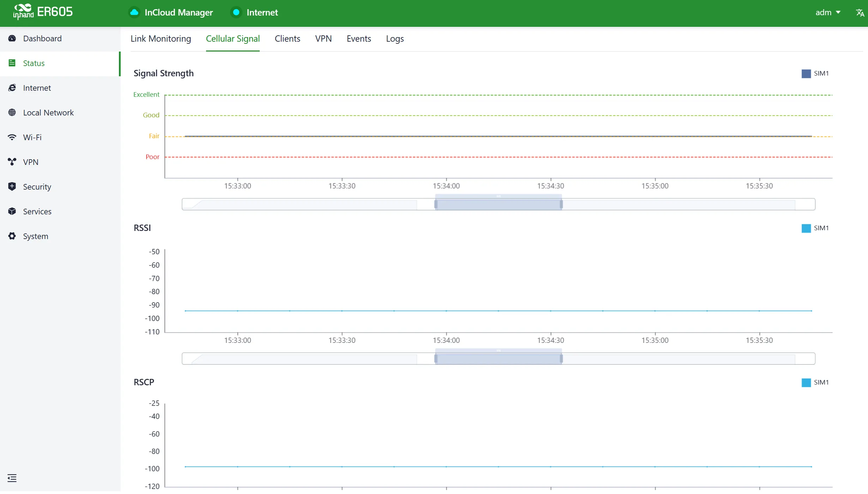The height and width of the screenshot is (494, 868).
Task: Open the adm user dropdown
Action: coord(828,12)
